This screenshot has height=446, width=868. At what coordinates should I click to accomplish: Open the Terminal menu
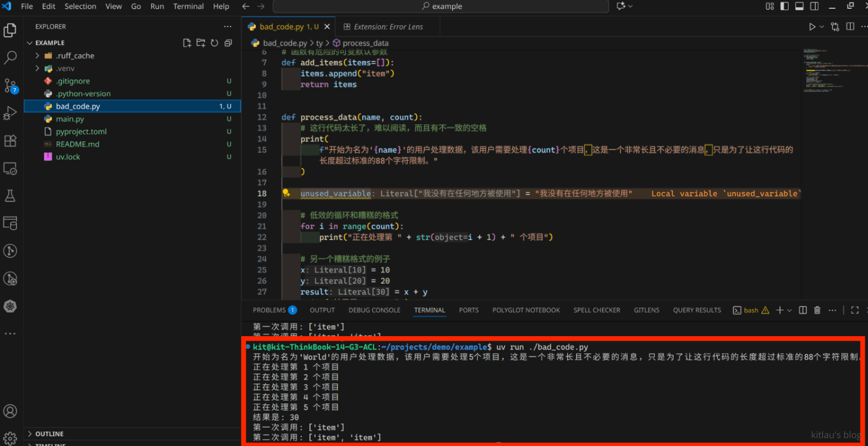tap(188, 6)
